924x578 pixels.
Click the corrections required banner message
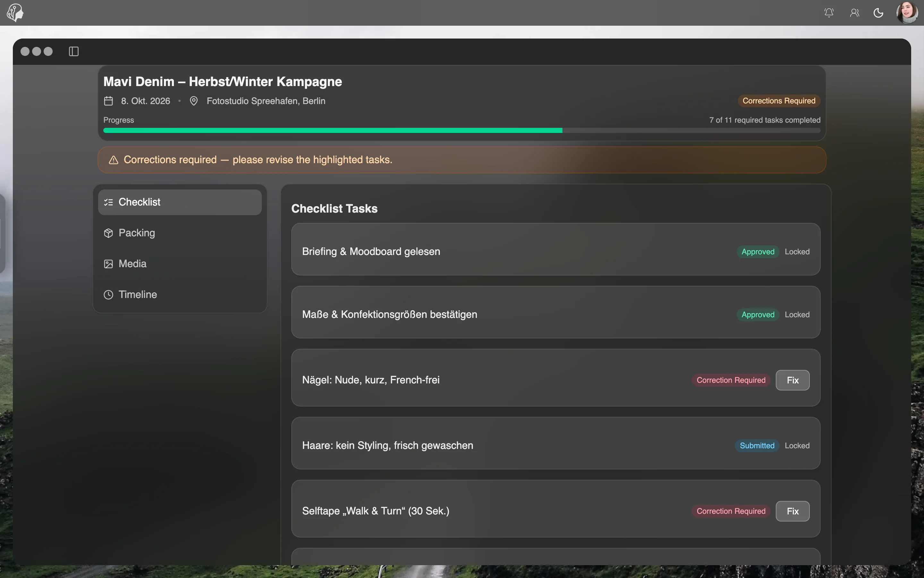click(258, 160)
